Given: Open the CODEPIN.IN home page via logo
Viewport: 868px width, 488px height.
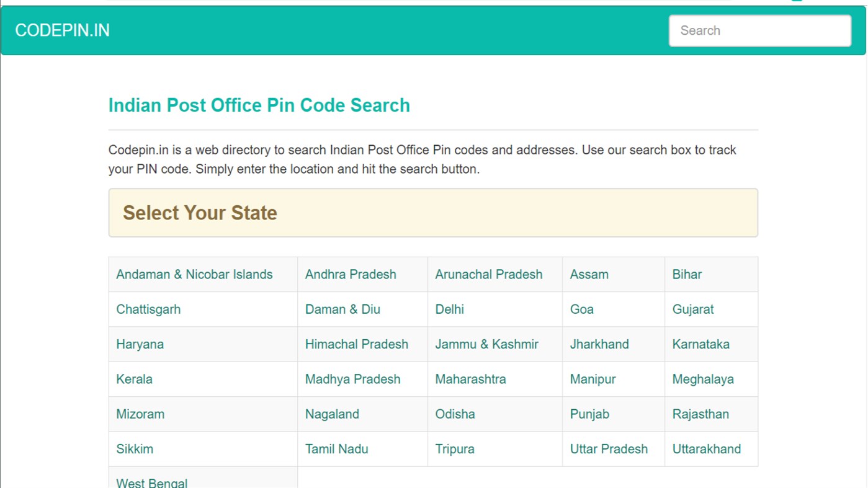Looking at the screenshot, I should pyautogui.click(x=62, y=30).
